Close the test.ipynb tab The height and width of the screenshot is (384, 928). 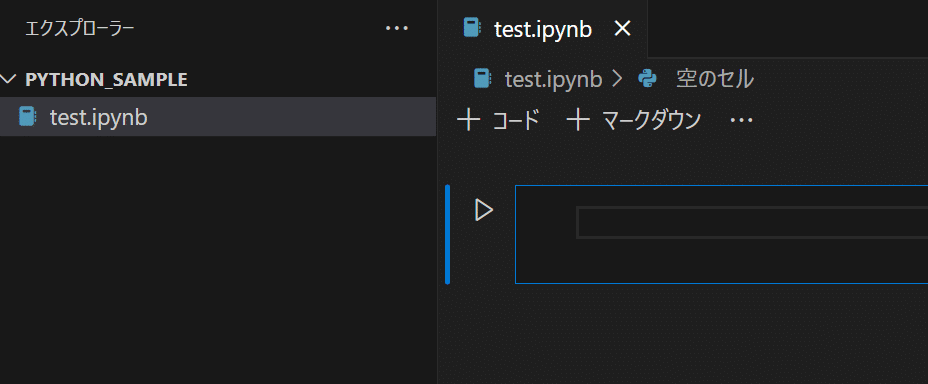623,28
